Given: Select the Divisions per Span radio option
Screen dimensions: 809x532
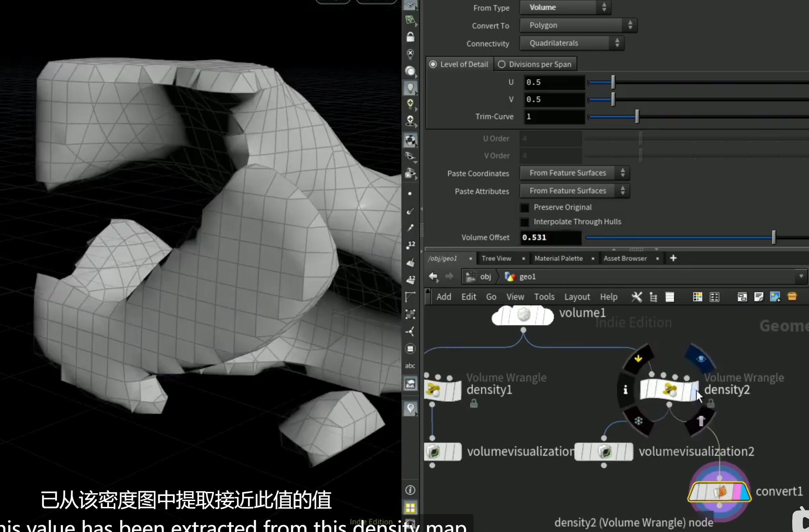Looking at the screenshot, I should pyautogui.click(x=502, y=64).
